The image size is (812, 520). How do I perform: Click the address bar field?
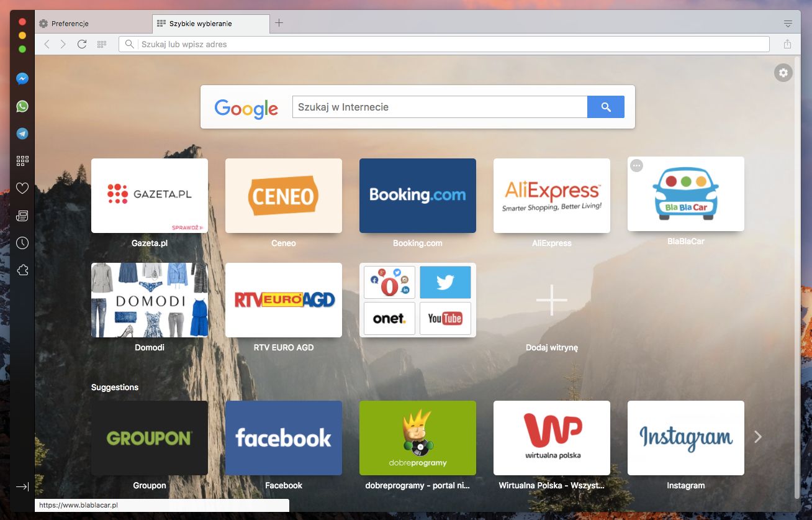pos(444,44)
